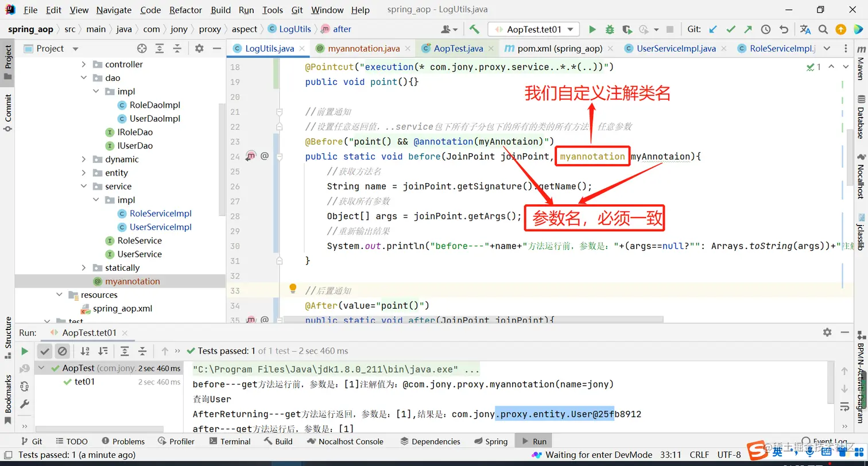Close the UserServiceImpl.java tab
This screenshot has width=868, height=466.
(x=724, y=49)
